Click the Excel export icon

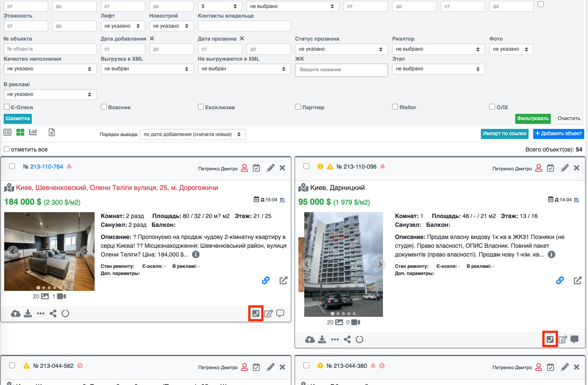coord(51,132)
